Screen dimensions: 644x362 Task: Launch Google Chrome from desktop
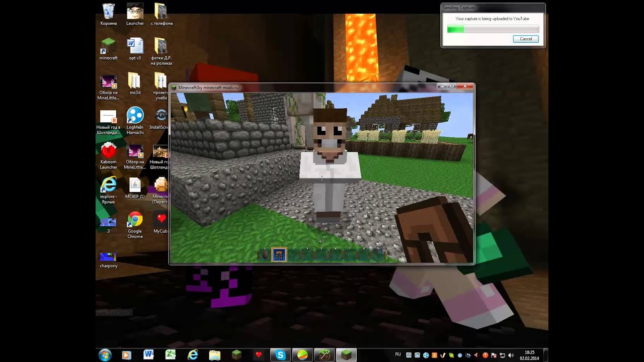(135, 225)
